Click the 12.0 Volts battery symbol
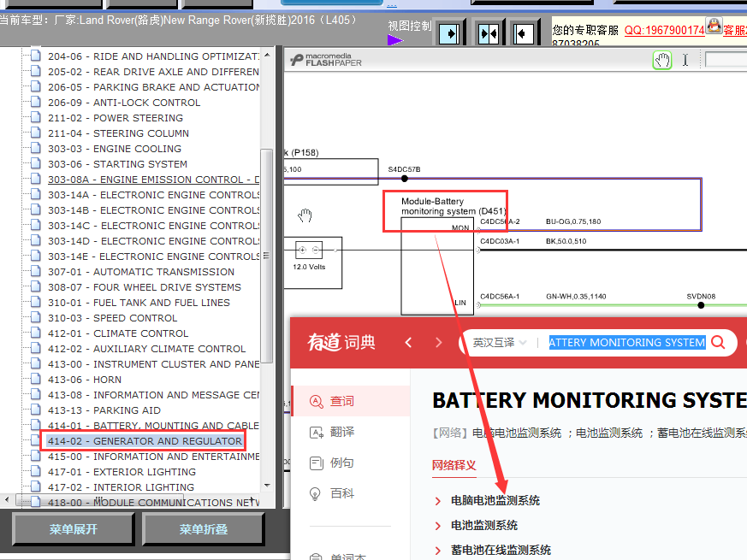The image size is (747, 560). coord(309,250)
